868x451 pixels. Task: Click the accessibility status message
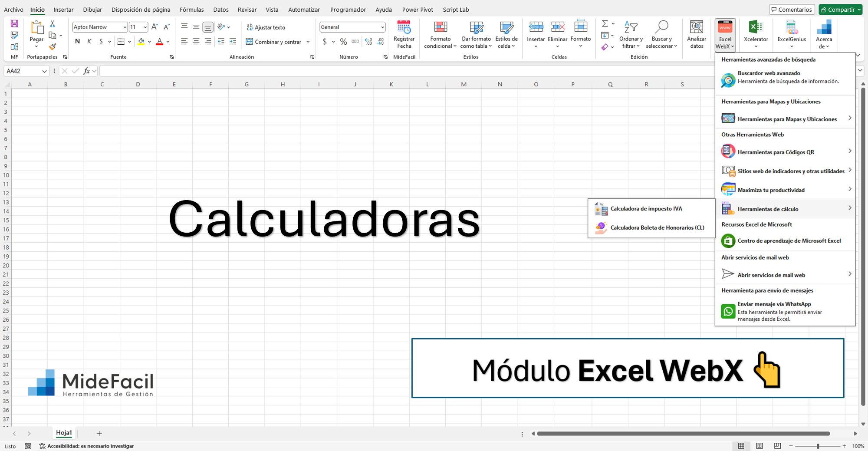(x=86, y=446)
